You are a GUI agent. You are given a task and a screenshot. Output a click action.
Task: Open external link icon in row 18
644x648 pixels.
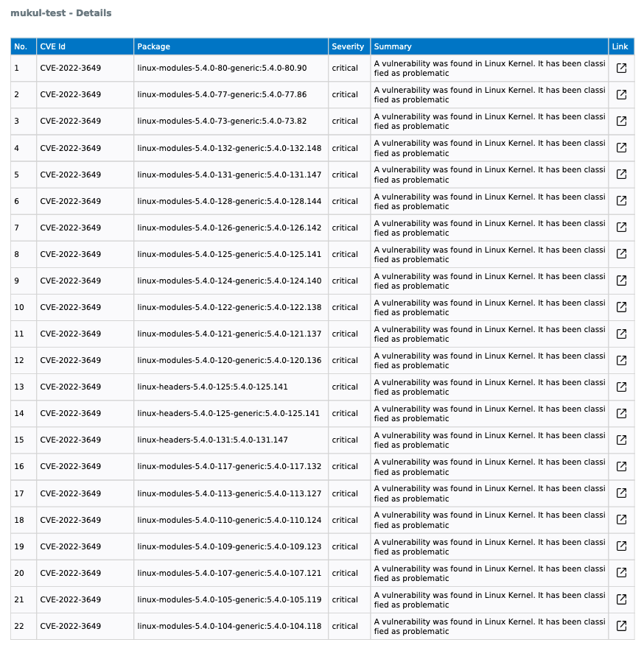621,519
